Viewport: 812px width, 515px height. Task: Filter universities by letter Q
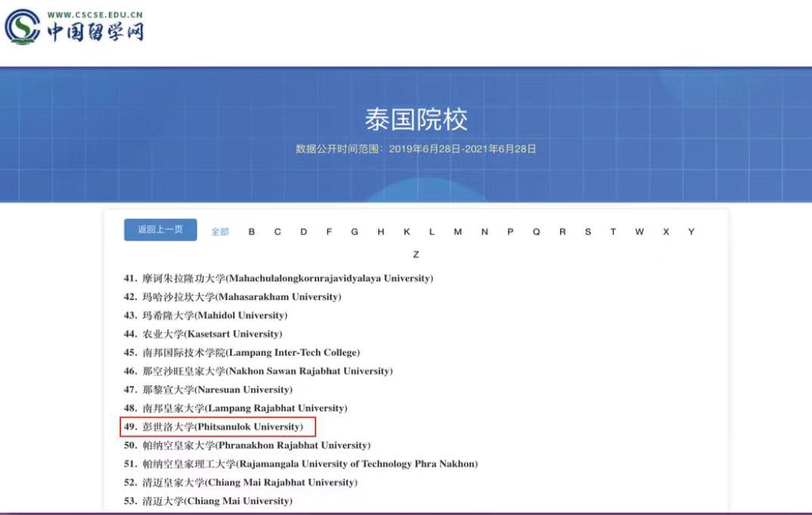coord(536,232)
